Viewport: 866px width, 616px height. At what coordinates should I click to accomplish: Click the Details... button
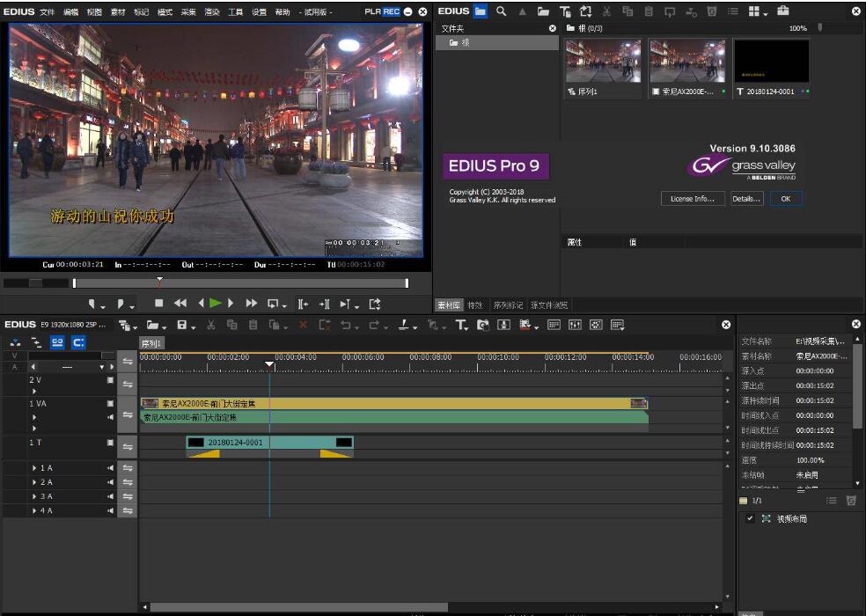[746, 199]
